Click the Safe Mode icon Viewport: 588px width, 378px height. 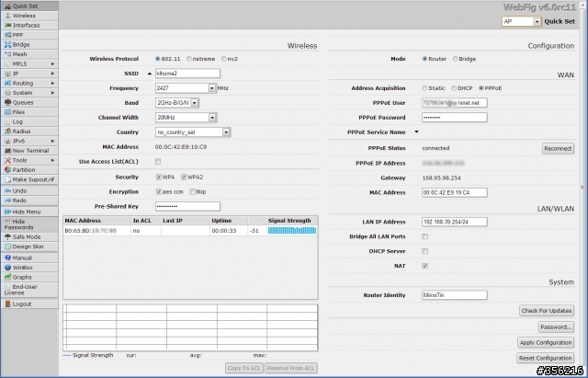click(7, 236)
